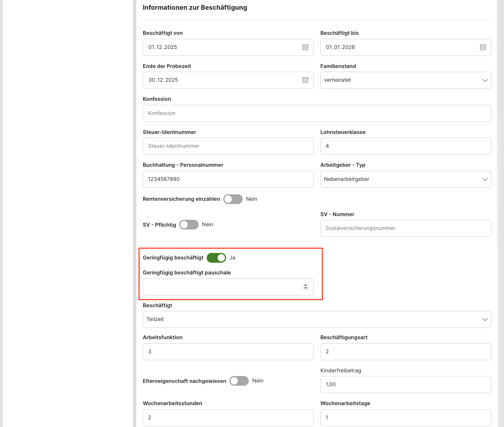
Task: Enable Rentenversicherung einzahlen toggle
Action: pyautogui.click(x=233, y=199)
